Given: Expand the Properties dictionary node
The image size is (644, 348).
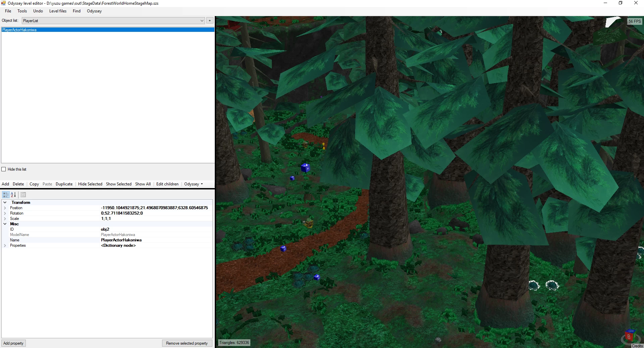Looking at the screenshot, I should coord(5,245).
